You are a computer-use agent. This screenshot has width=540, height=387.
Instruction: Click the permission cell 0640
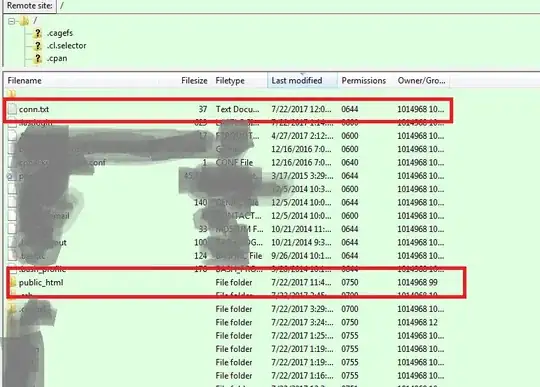click(350, 163)
